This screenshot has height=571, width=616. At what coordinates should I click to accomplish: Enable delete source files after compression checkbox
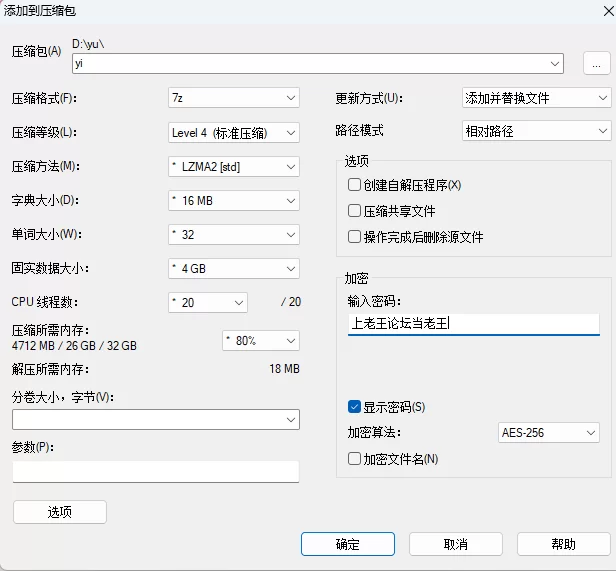pyautogui.click(x=354, y=237)
